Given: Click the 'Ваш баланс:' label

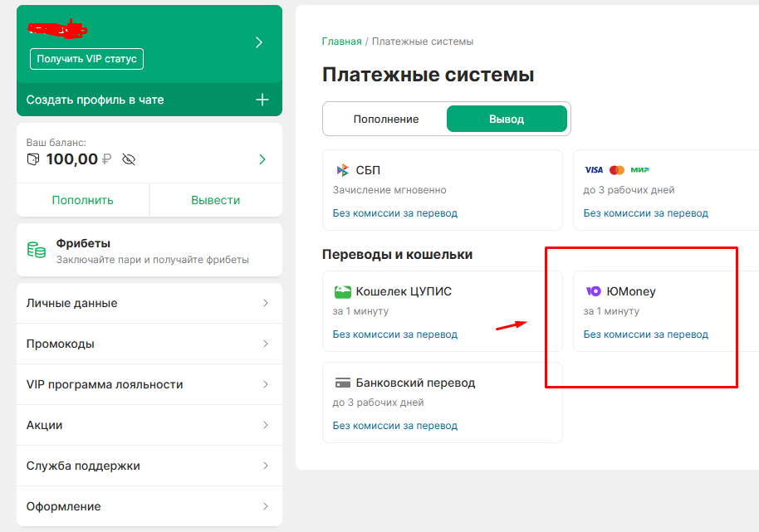Looking at the screenshot, I should pos(56,143).
